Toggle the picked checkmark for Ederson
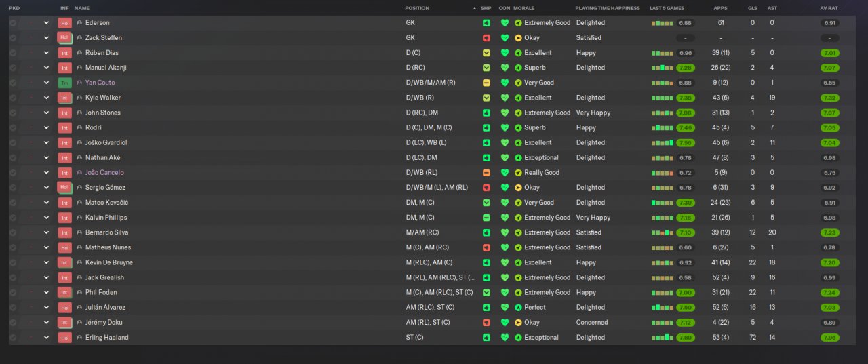The image size is (868, 364). (x=13, y=22)
